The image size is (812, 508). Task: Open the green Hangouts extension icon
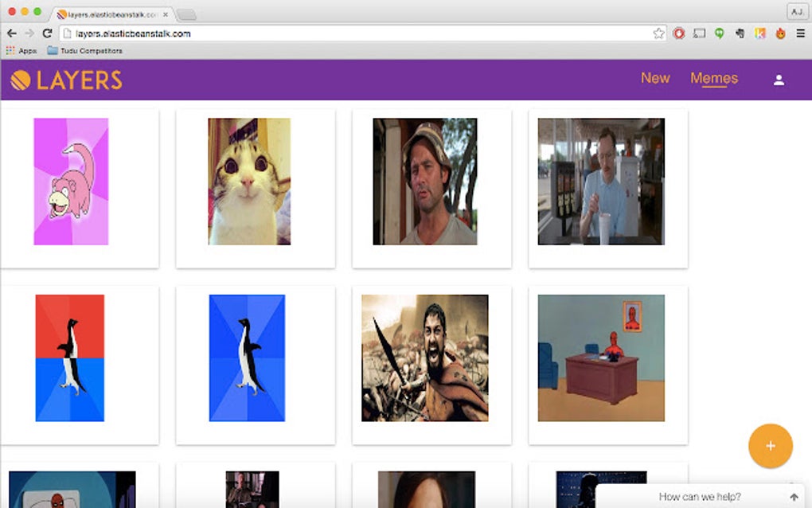(x=719, y=33)
